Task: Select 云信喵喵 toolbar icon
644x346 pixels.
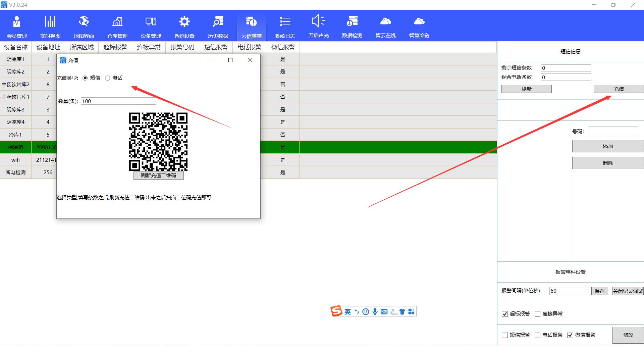Action: pos(252,27)
